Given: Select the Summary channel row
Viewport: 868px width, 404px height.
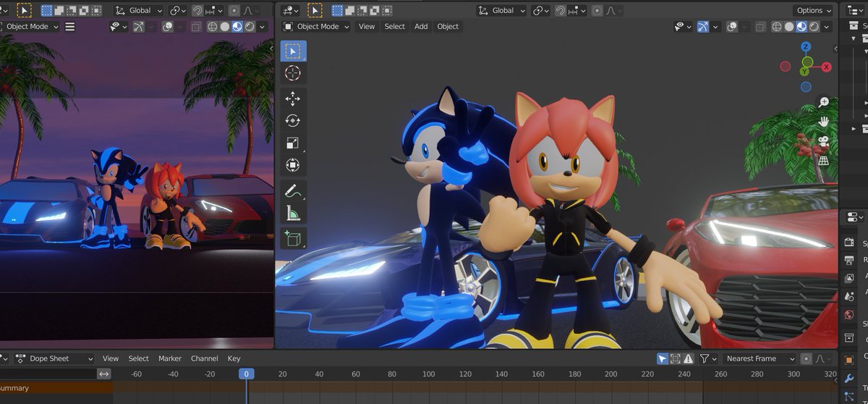Looking at the screenshot, I should pos(56,388).
